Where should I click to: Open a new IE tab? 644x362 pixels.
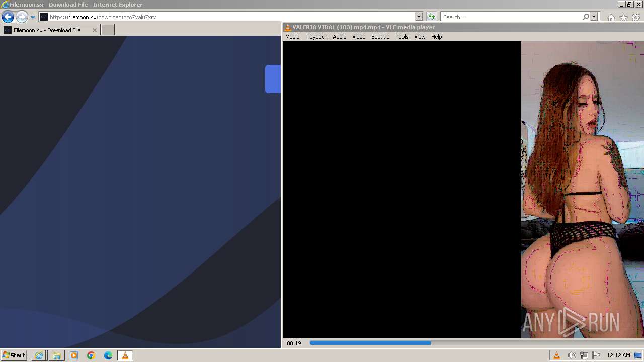tap(108, 30)
